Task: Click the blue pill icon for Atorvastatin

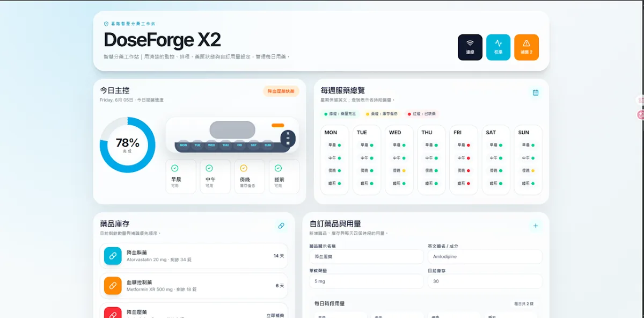Action: 113,256
